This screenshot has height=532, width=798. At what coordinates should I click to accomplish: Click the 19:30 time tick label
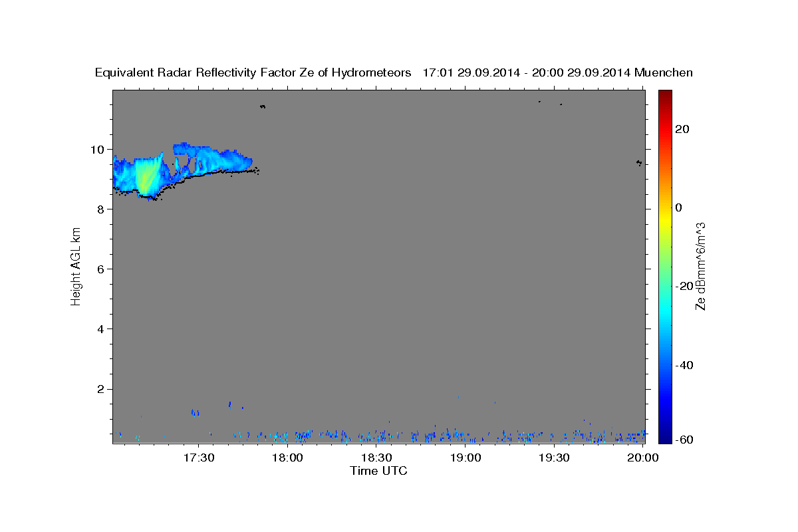click(x=555, y=458)
